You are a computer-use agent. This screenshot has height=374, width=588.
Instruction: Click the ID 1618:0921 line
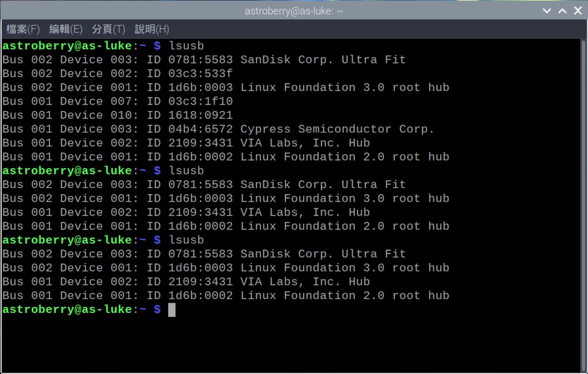(118, 115)
